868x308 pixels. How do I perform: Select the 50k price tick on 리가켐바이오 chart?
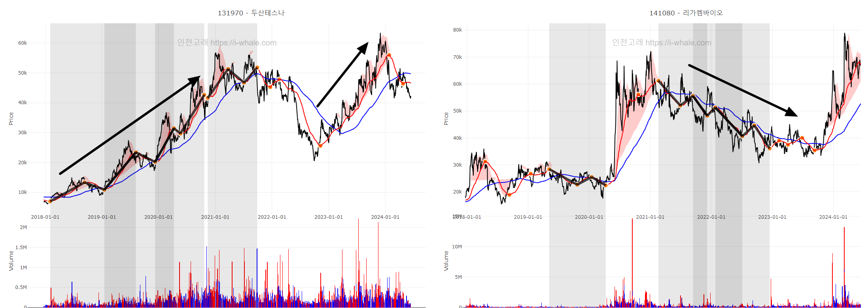point(458,111)
